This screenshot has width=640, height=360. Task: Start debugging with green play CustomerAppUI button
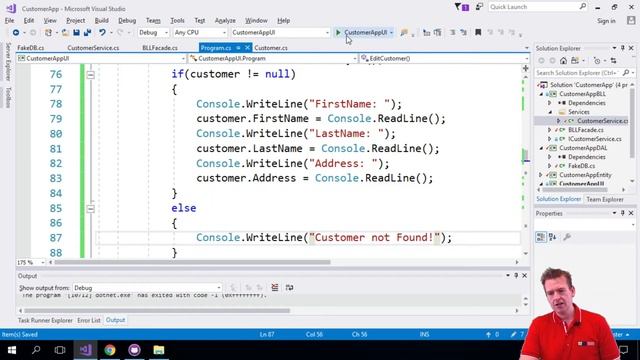362,32
